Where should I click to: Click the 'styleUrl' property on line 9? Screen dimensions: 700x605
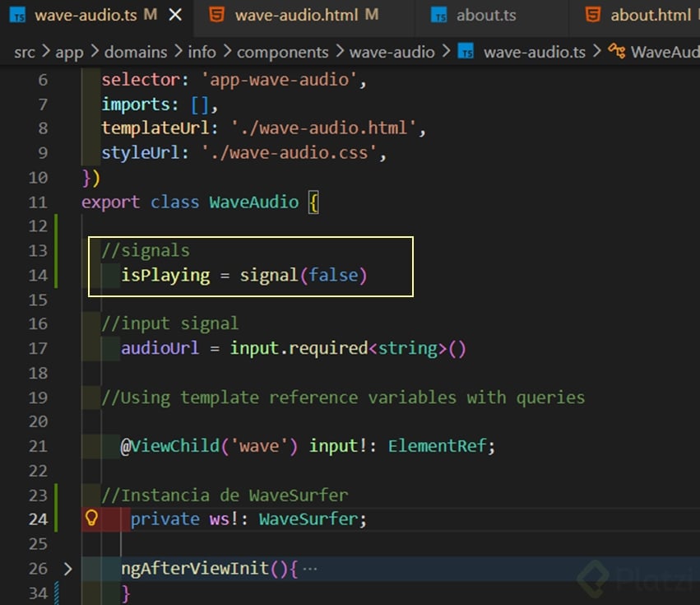click(x=141, y=153)
